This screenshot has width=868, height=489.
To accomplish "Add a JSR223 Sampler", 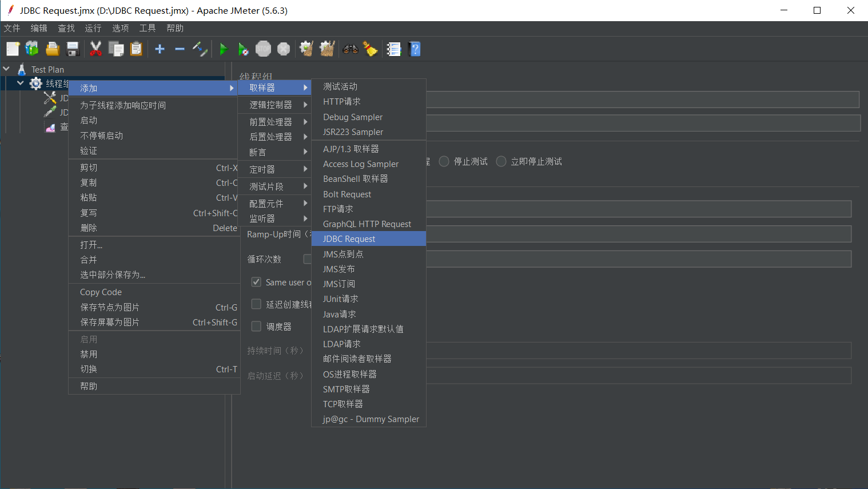I will [x=369, y=132].
